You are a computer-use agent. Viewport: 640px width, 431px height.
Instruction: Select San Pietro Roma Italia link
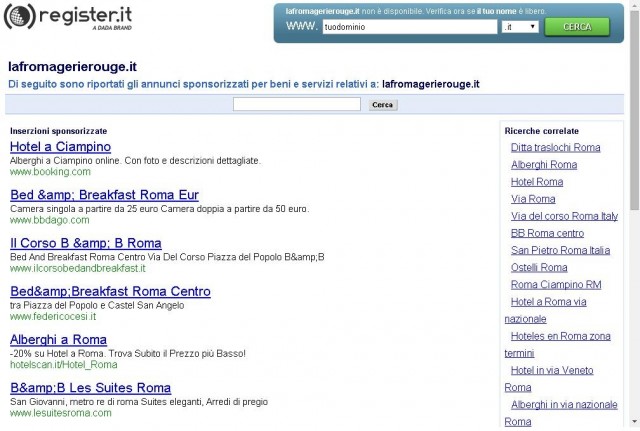pos(560,250)
